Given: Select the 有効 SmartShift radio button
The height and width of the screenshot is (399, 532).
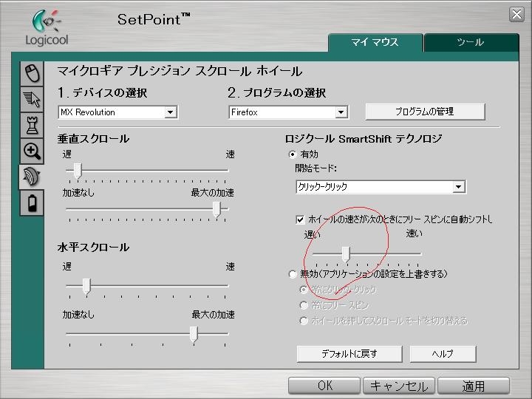Looking at the screenshot, I should click(293, 154).
